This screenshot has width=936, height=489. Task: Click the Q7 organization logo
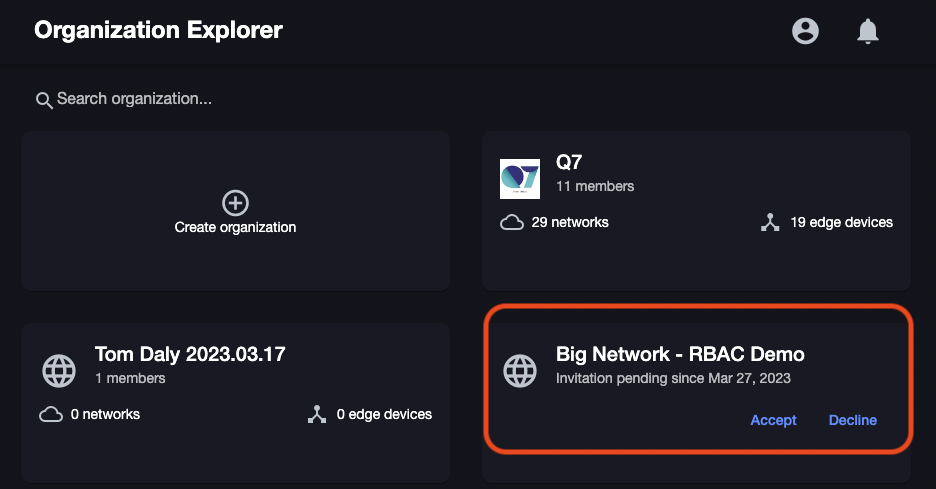519,178
